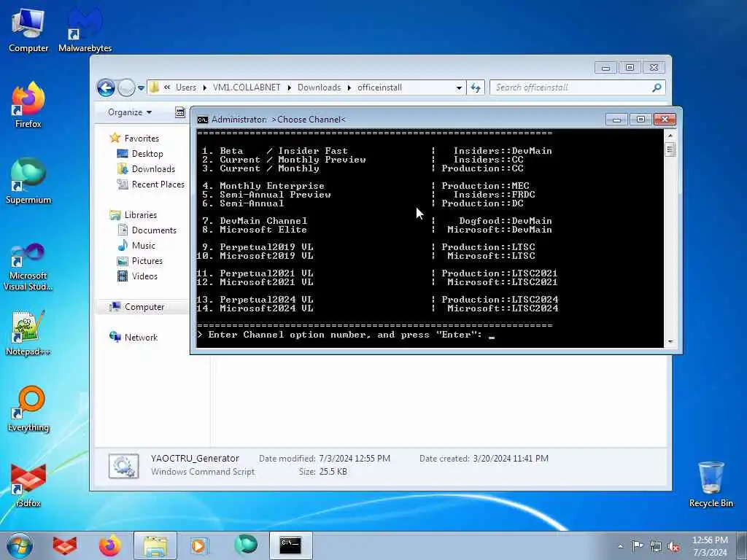Click the Action Center flag tray icon

[637, 545]
